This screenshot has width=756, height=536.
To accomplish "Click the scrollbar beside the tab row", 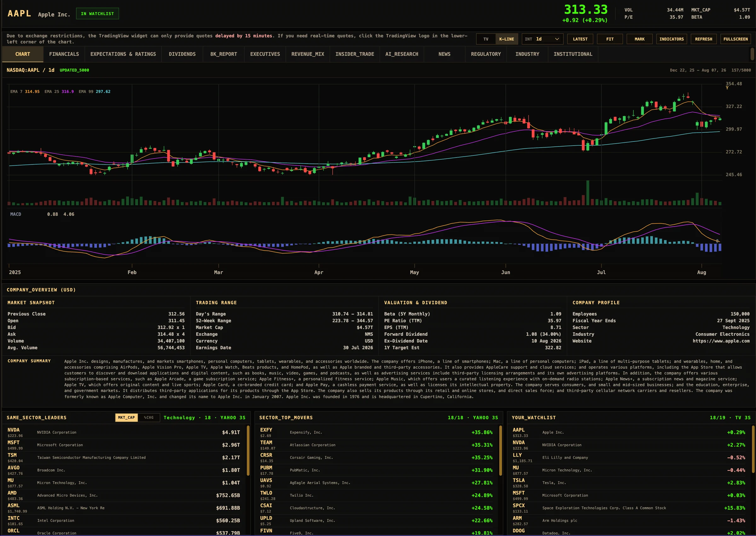I will pos(752,54).
